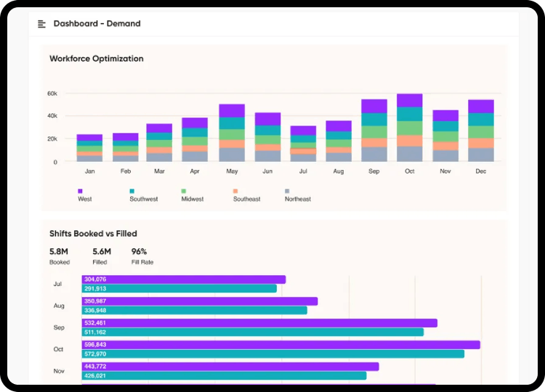Click the 96% Fill Rate stat
Image resolution: width=545 pixels, height=392 pixels.
click(142, 256)
